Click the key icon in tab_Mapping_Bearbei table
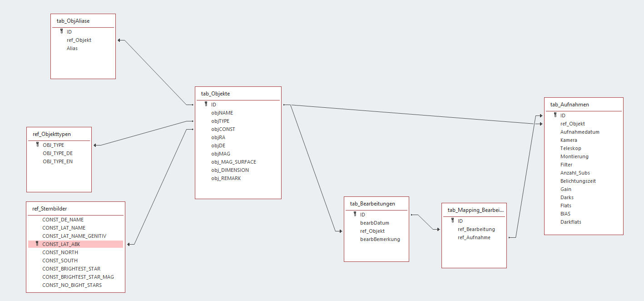Image resolution: width=644 pixels, height=301 pixels. coord(453,221)
